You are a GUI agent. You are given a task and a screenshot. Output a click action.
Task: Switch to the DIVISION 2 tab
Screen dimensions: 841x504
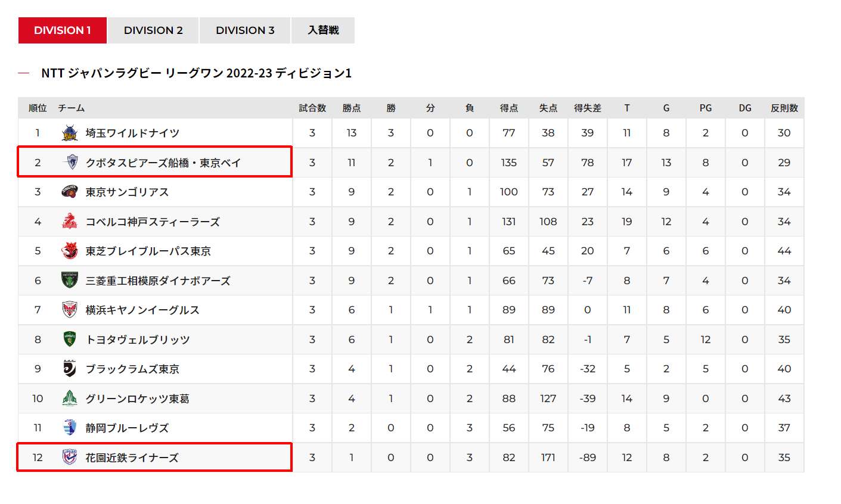click(153, 30)
